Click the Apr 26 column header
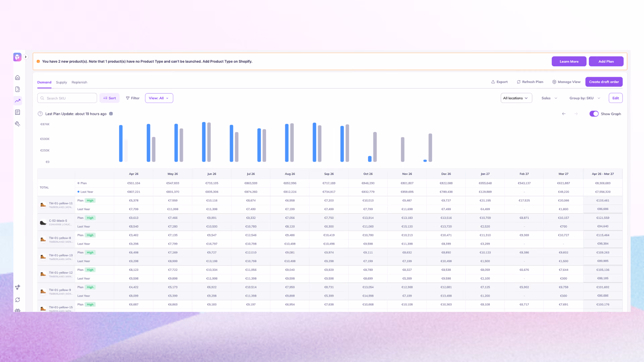This screenshot has height=362, width=644. coord(133,174)
